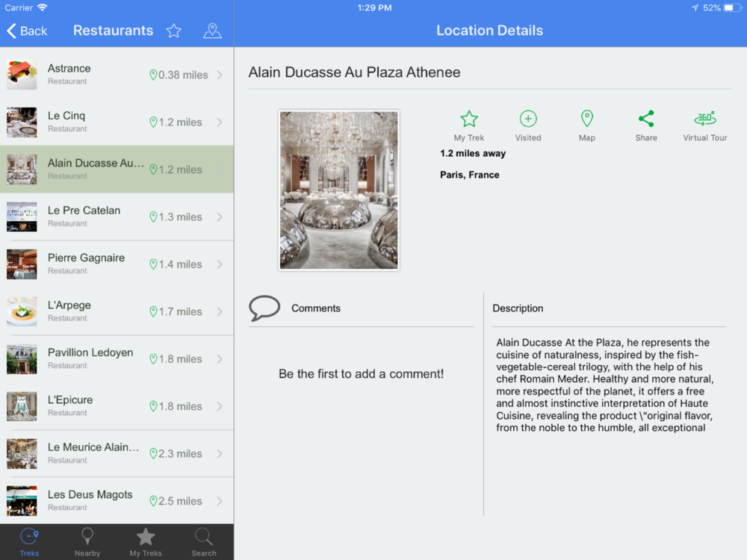Tap the Le Pre Catelan name

pos(84,211)
